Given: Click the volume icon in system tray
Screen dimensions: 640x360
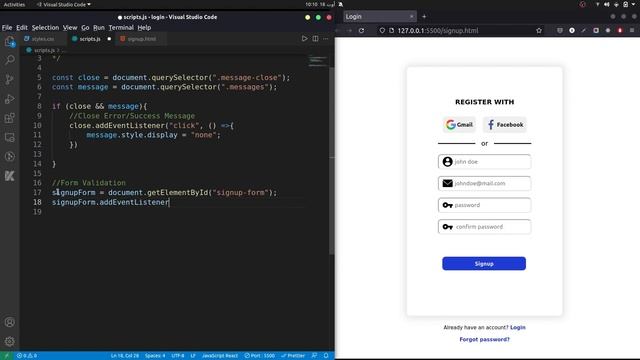Looking at the screenshot, I should (x=607, y=4).
